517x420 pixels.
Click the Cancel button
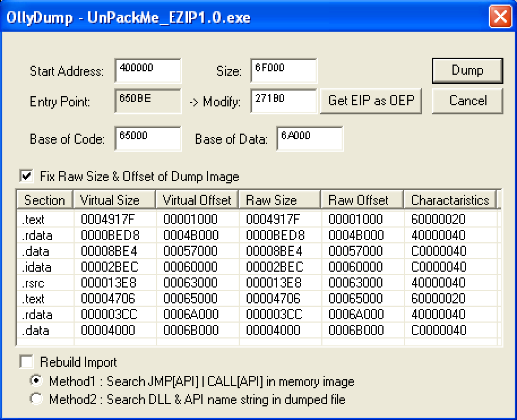coord(468,101)
